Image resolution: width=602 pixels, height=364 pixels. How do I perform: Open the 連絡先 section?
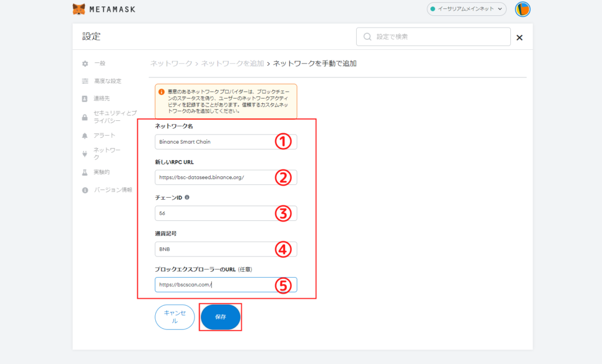102,99
